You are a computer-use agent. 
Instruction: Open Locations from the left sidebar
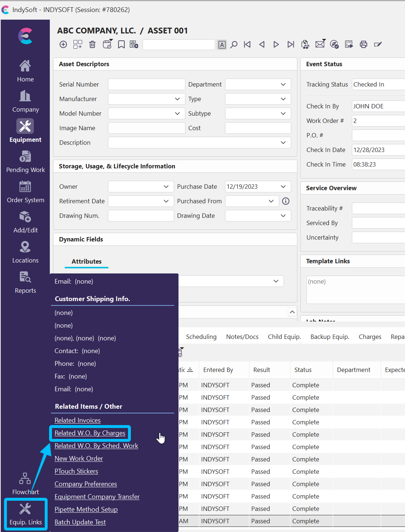pos(25,253)
